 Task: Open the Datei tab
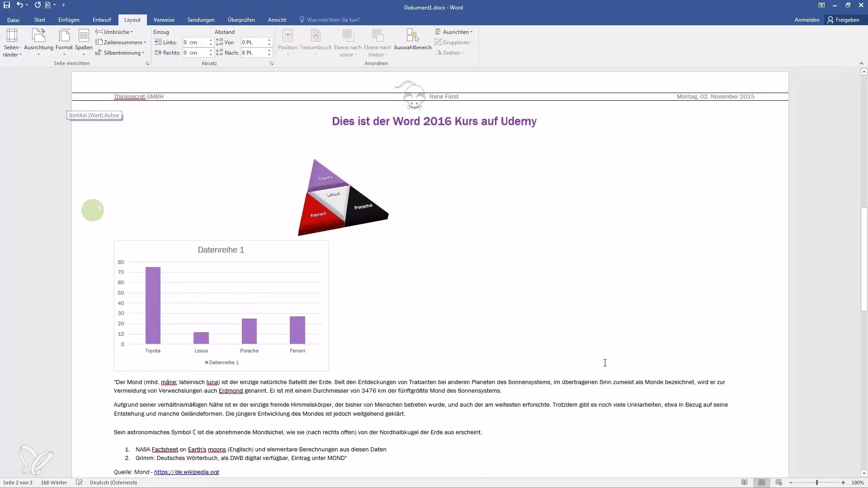[x=13, y=20]
